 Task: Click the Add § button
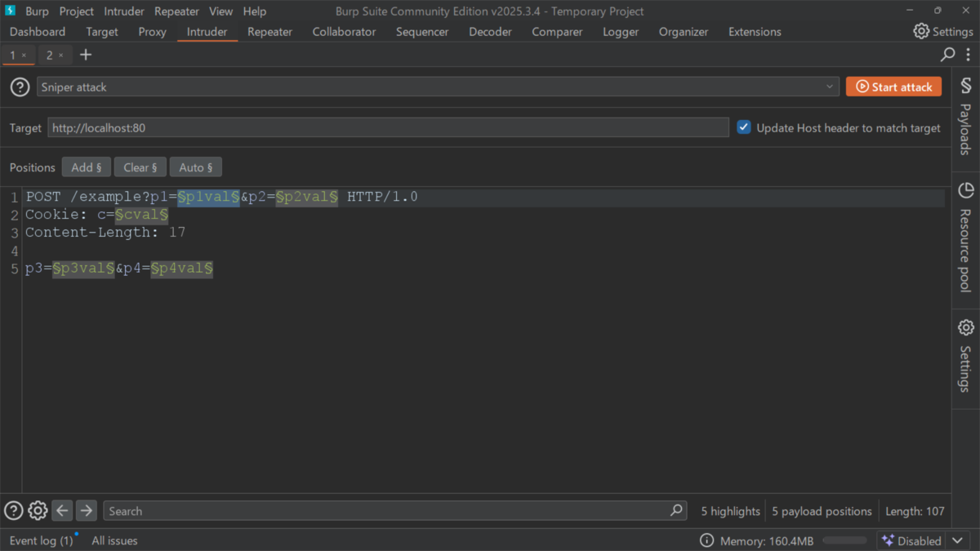tap(86, 167)
